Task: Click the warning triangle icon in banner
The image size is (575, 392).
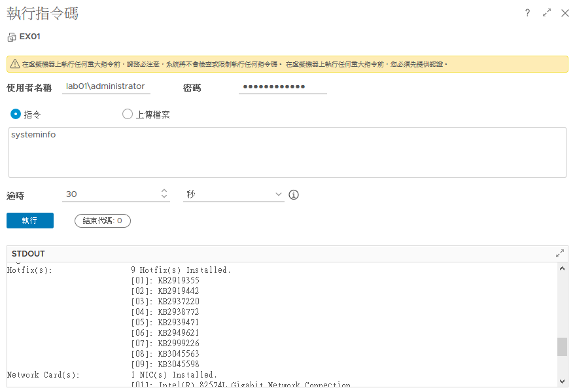Action: [x=14, y=64]
